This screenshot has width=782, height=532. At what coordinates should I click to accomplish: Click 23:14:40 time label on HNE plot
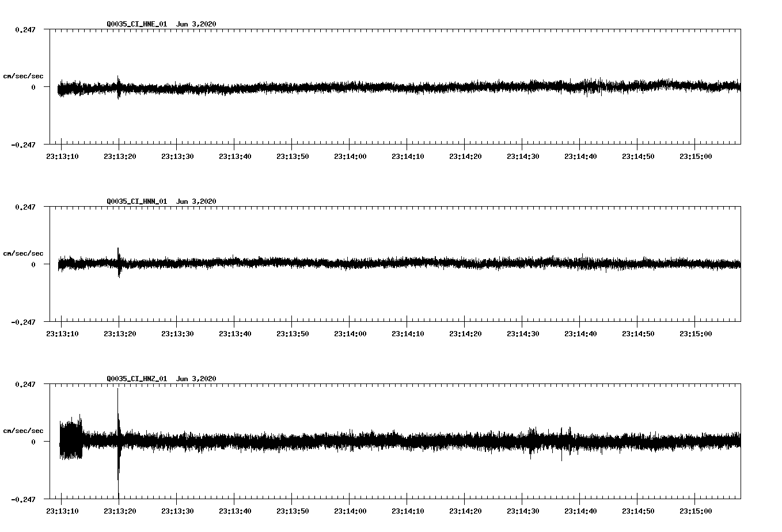click(580, 157)
